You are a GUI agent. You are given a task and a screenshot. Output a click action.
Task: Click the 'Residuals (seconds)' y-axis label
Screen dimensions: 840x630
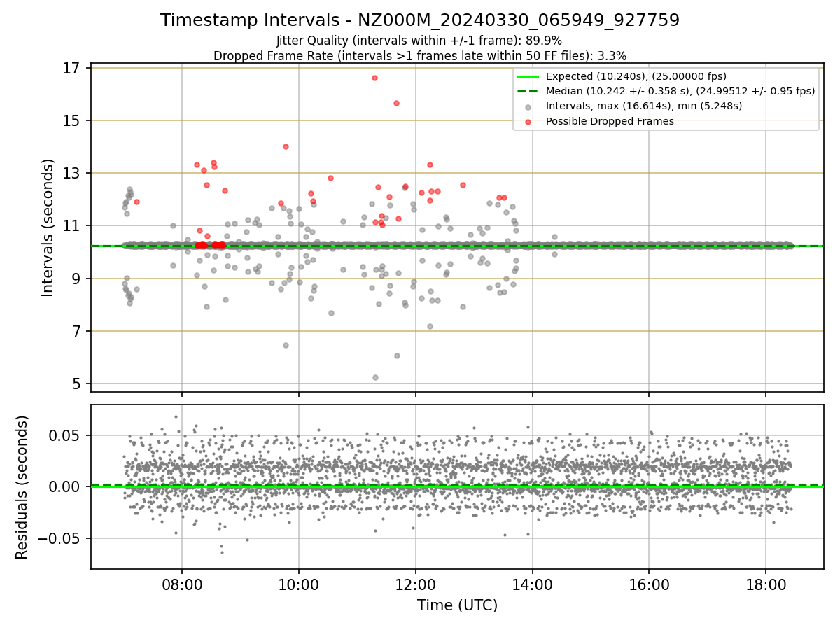(22, 487)
